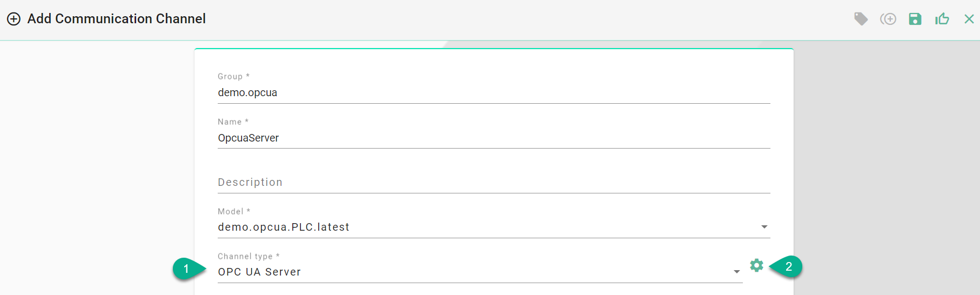Click the circled plus icon beside the title
The height and width of the screenshot is (295, 980).
[14, 19]
